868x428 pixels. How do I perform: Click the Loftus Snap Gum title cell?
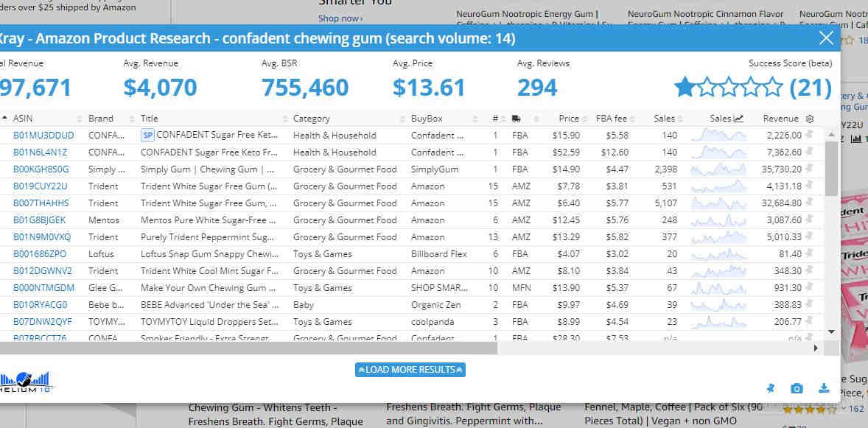tap(209, 253)
